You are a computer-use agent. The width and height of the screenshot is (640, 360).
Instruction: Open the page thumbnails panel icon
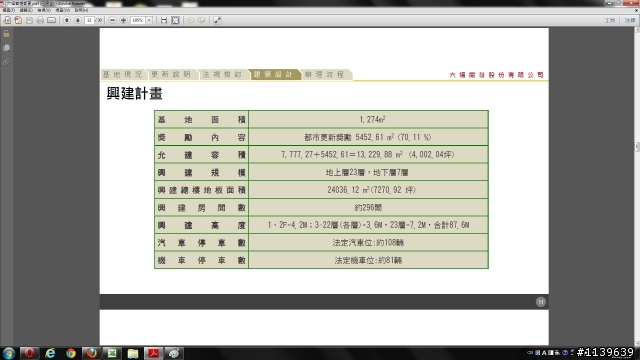click(6, 48)
